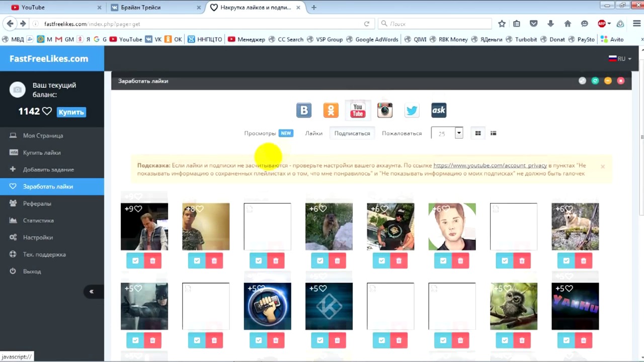644x362 pixels.
Task: Click the fist logo channel thumbnail
Action: click(267, 306)
